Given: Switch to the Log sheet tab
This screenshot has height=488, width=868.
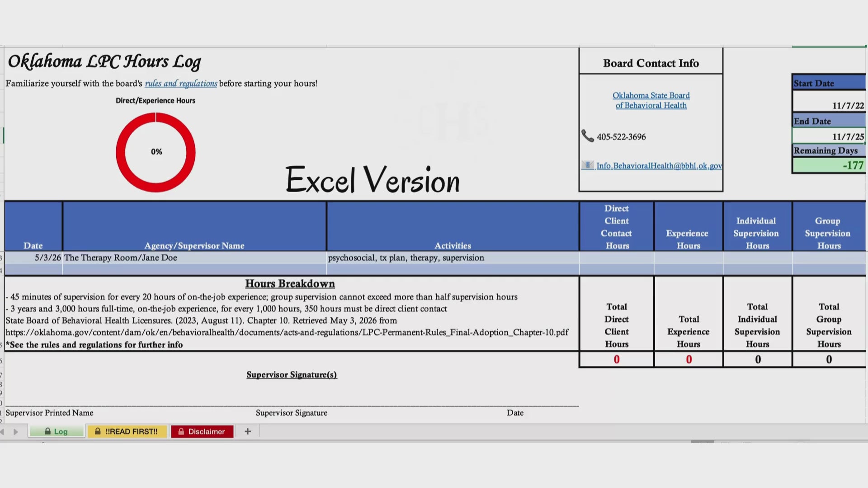Looking at the screenshot, I should click(57, 432).
